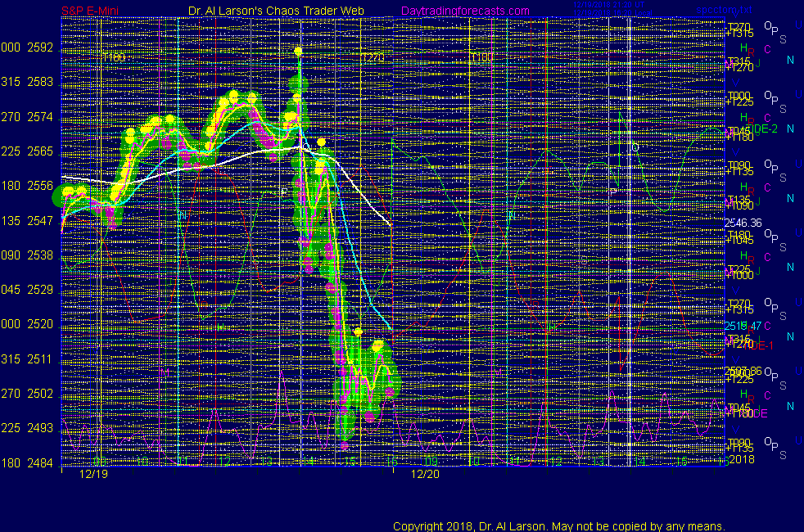
Task: Click the yellow T270 marker mid-chart
Action: point(373,57)
